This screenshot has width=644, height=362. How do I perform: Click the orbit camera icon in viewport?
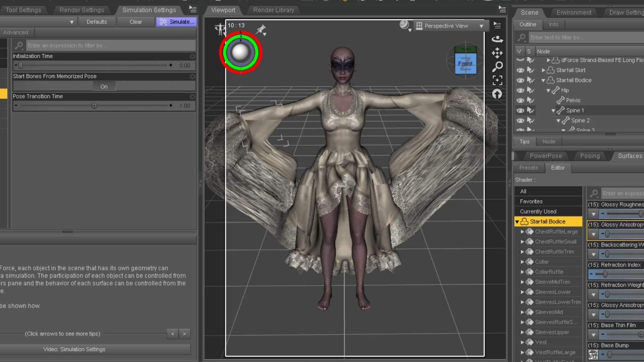[x=497, y=39]
